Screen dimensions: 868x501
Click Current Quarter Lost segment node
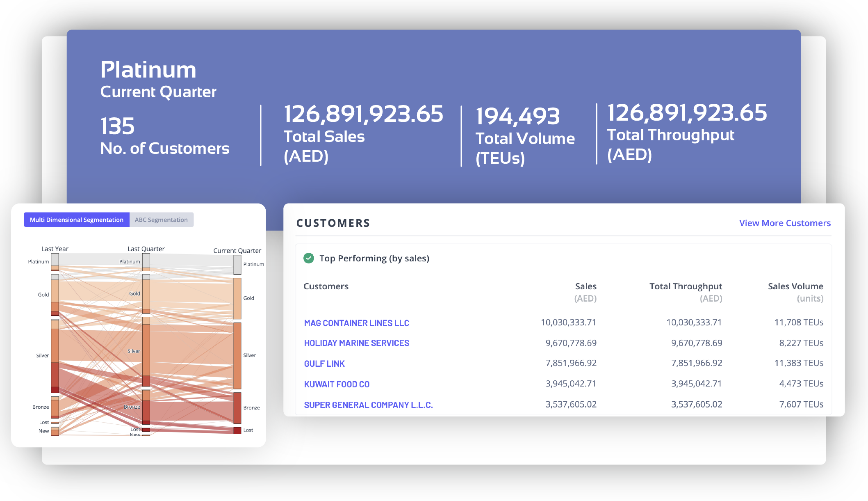tap(237, 430)
